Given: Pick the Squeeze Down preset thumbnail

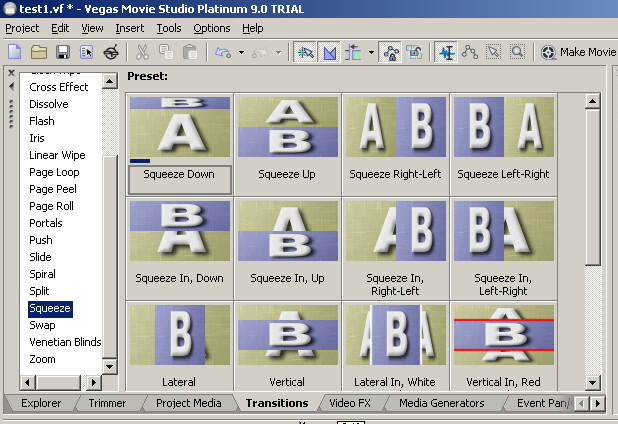Looking at the screenshot, I should (180, 127).
